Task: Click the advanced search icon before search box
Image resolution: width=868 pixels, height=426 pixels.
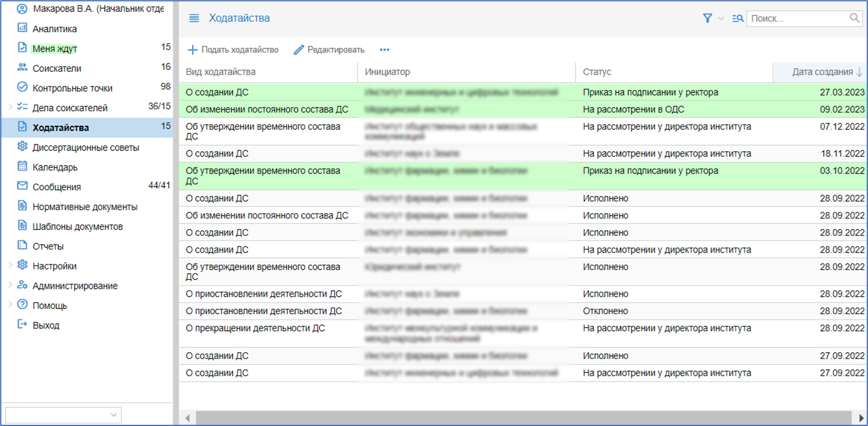Action: [738, 19]
